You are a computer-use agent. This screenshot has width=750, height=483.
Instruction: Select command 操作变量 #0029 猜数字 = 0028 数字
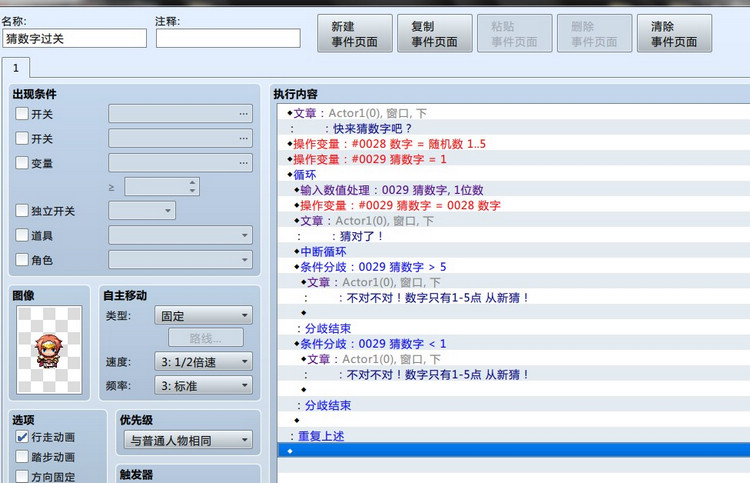[x=514, y=205]
